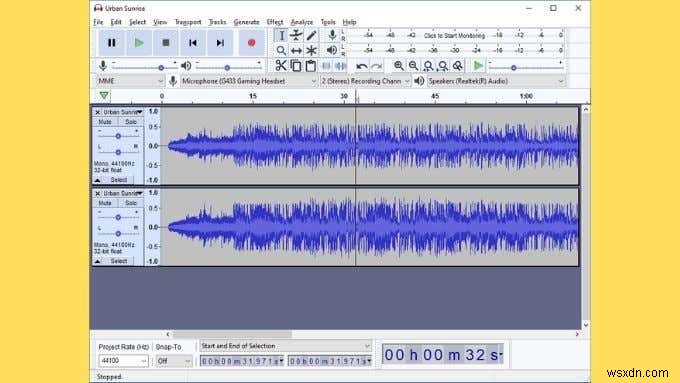The image size is (680, 383).
Task: Open the Generate menu
Action: [x=246, y=22]
